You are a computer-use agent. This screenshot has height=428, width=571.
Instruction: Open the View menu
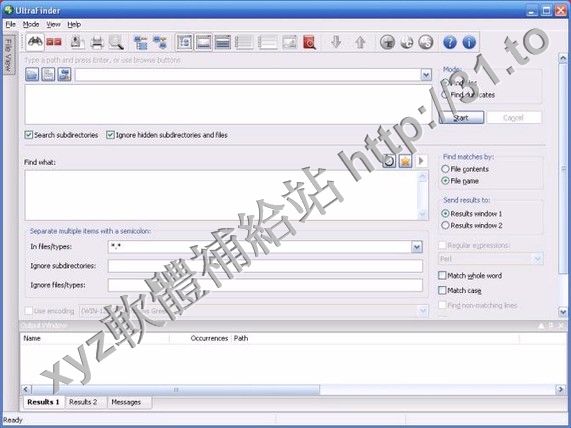tap(53, 24)
